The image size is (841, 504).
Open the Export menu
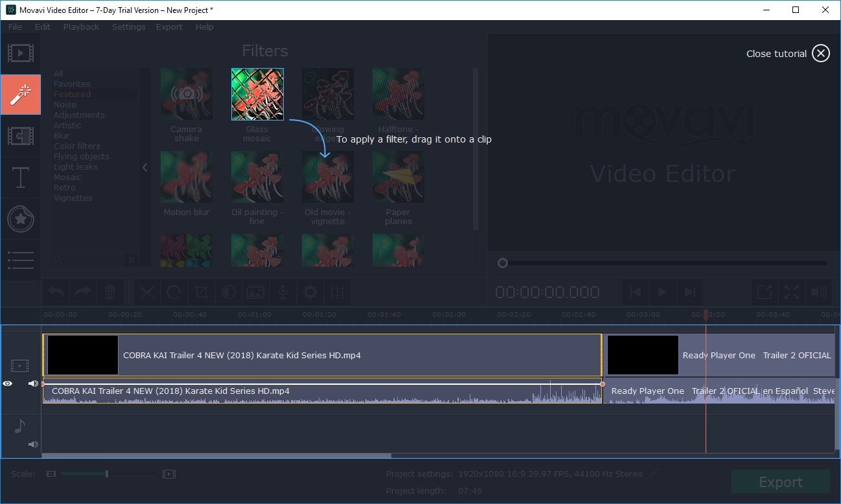point(169,27)
